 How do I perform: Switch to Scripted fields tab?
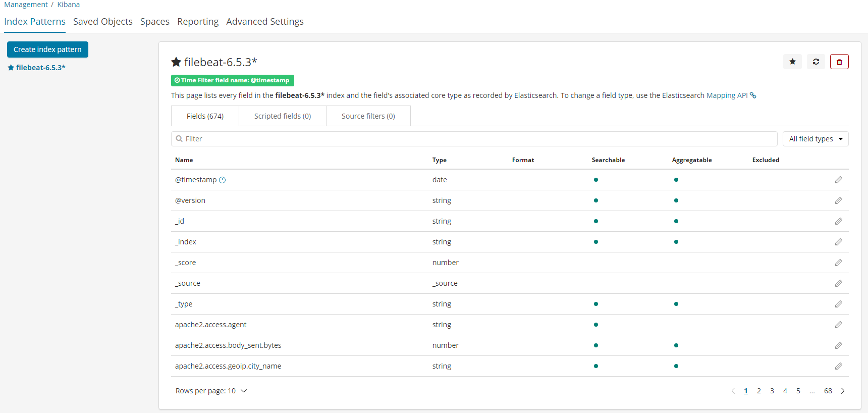283,116
